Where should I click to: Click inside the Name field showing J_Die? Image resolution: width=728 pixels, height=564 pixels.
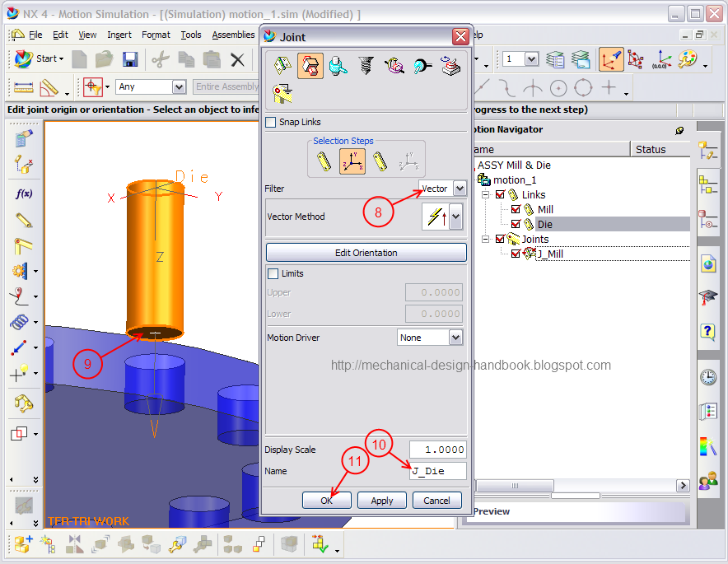(437, 470)
